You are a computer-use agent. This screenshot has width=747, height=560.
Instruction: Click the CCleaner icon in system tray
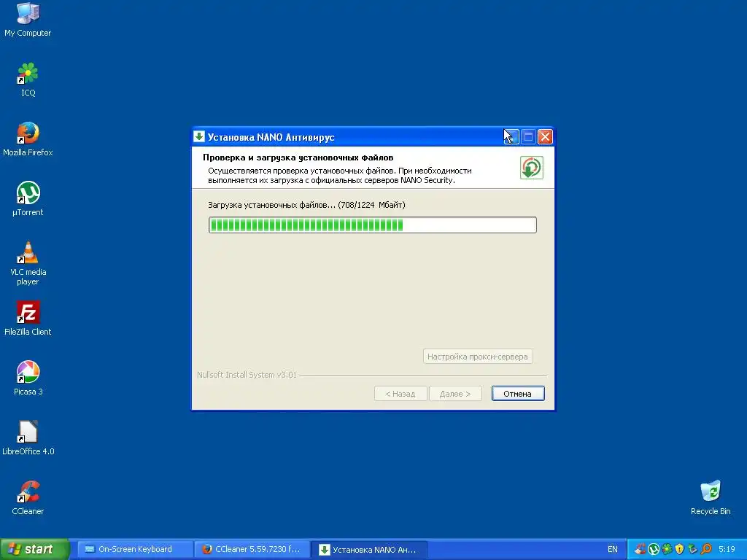[x=640, y=549]
